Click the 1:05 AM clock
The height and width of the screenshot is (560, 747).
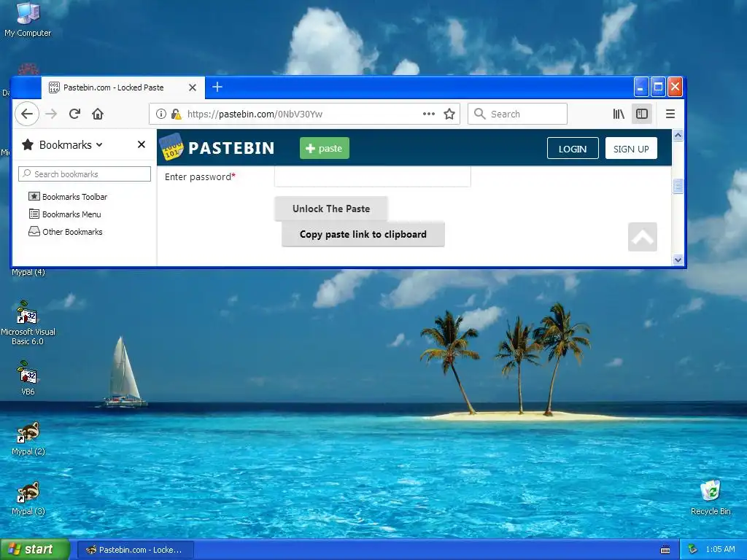tap(720, 549)
